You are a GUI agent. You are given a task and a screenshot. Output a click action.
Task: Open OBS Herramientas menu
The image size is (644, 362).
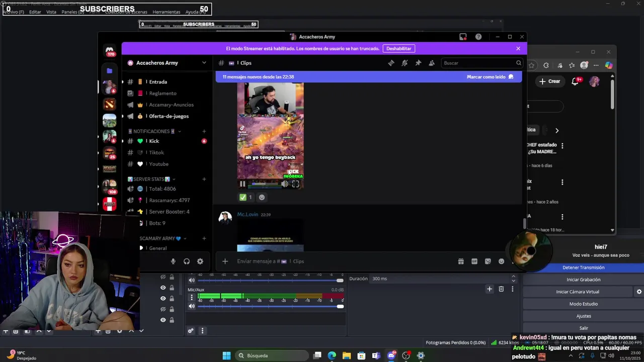(167, 12)
